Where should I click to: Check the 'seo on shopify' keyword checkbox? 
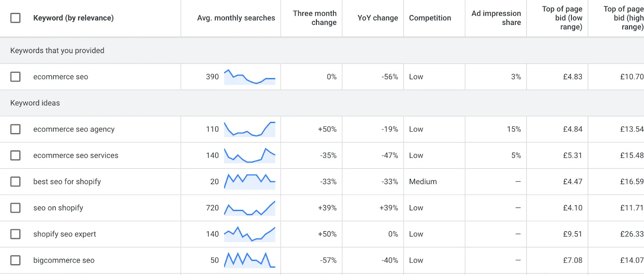click(15, 208)
